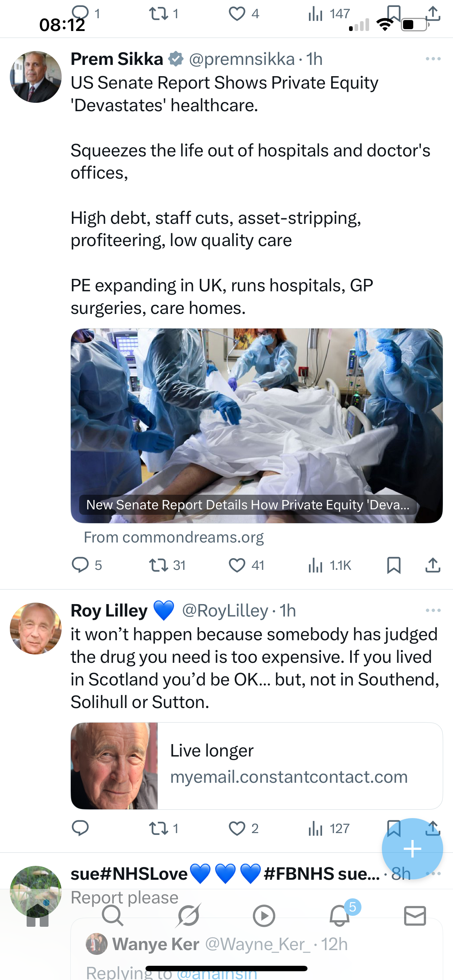Open the Messages envelope tab
Image resolution: width=453 pixels, height=980 pixels.
tap(415, 915)
